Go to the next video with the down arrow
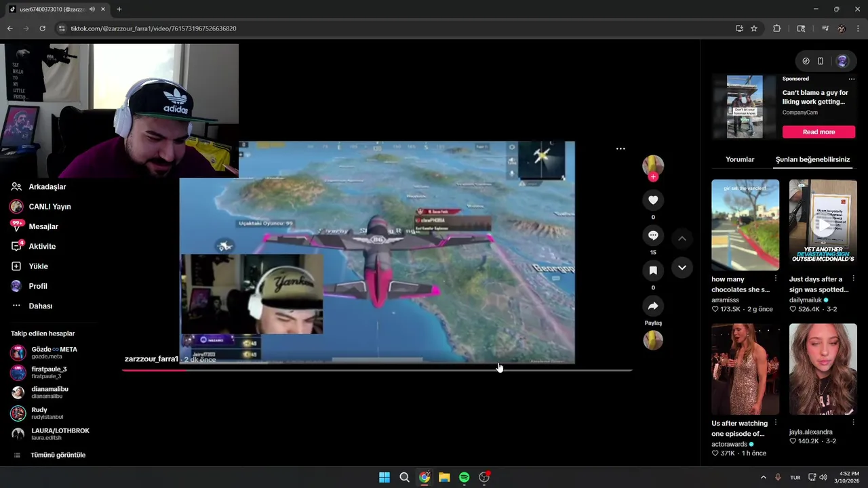This screenshot has width=868, height=488. (x=682, y=268)
